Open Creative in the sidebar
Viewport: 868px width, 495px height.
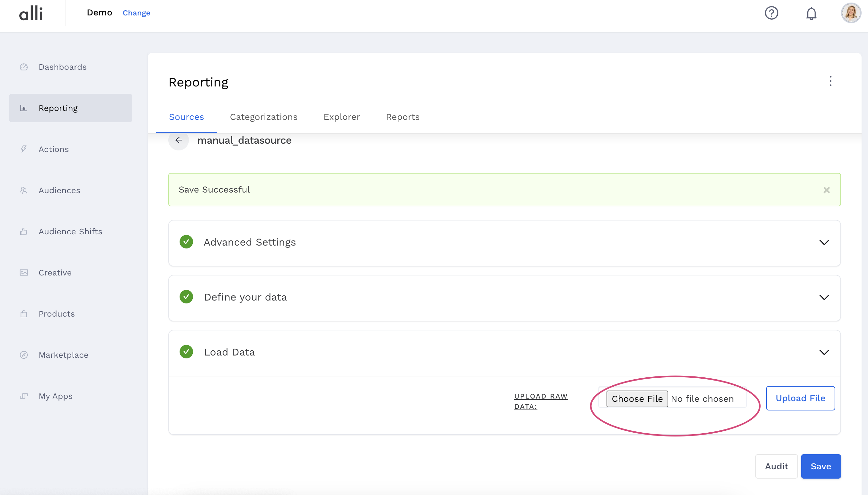(x=71, y=273)
